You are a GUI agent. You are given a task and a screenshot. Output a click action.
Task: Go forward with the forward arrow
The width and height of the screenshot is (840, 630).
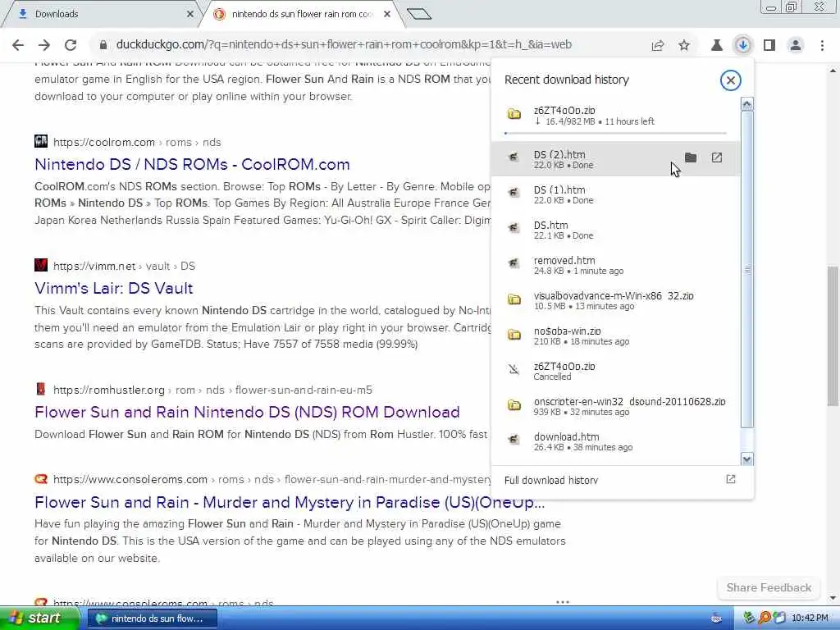[x=44, y=45]
